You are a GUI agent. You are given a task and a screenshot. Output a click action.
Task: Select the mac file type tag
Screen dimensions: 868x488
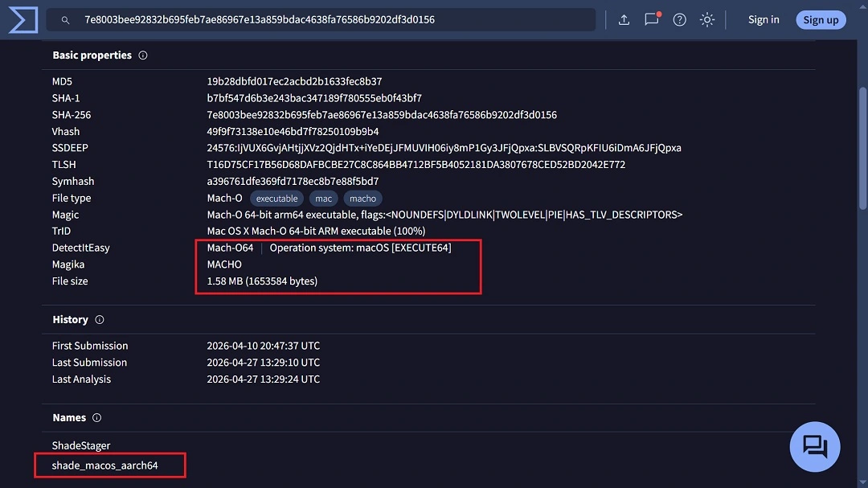tap(323, 198)
